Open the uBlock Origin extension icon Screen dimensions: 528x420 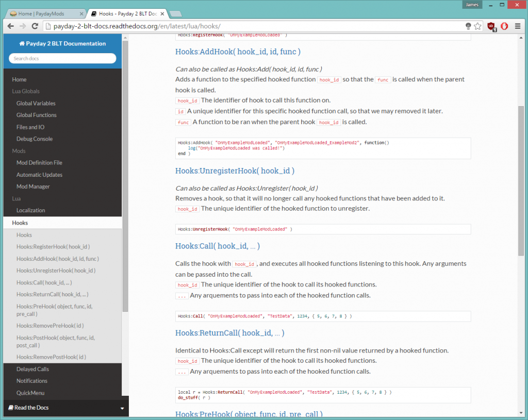(x=491, y=27)
